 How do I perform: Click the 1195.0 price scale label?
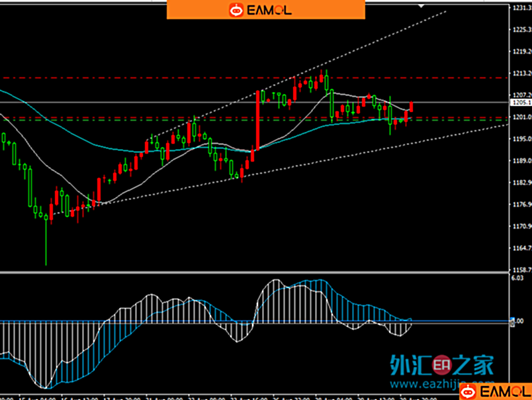pyautogui.click(x=522, y=138)
